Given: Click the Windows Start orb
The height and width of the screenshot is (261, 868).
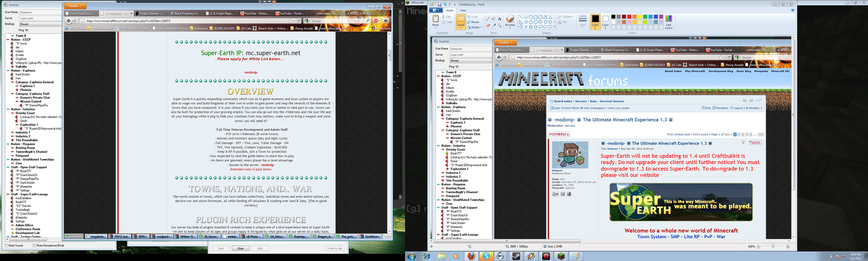Looking at the screenshot, I should tap(411, 256).
